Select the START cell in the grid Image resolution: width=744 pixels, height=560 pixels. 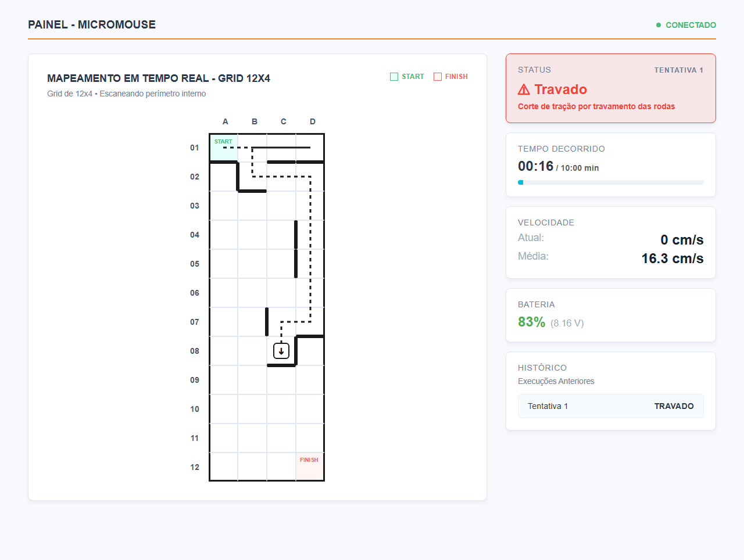[x=224, y=148]
